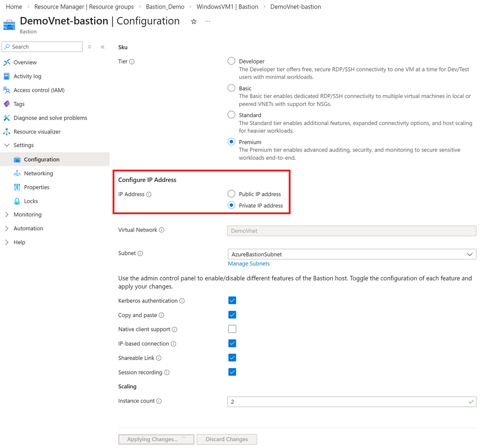Collapse the Settings section in sidebar
500x448 pixels.
(7, 145)
